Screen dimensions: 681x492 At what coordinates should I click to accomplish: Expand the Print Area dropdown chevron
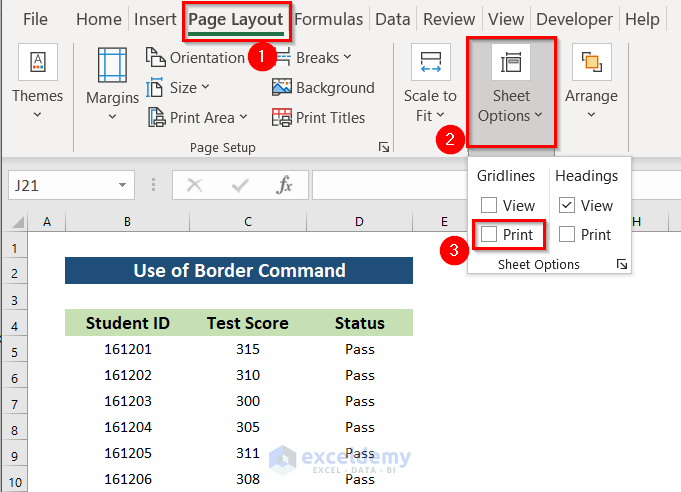click(x=243, y=117)
